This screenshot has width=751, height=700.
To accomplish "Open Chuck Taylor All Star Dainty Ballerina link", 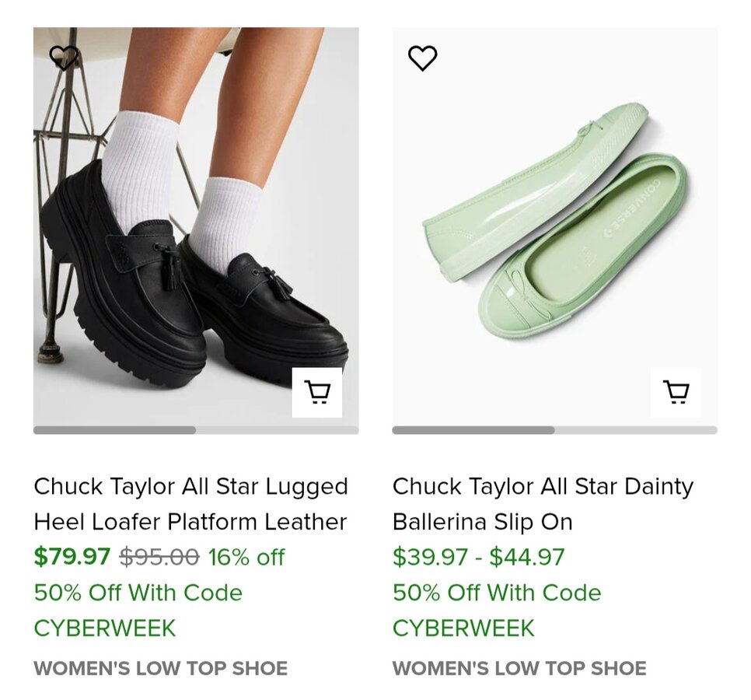I will 543,504.
